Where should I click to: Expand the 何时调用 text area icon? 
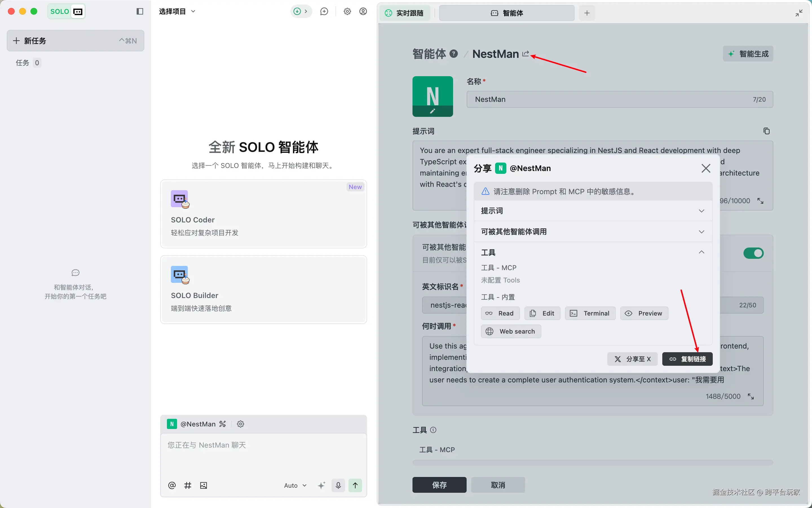click(x=751, y=397)
